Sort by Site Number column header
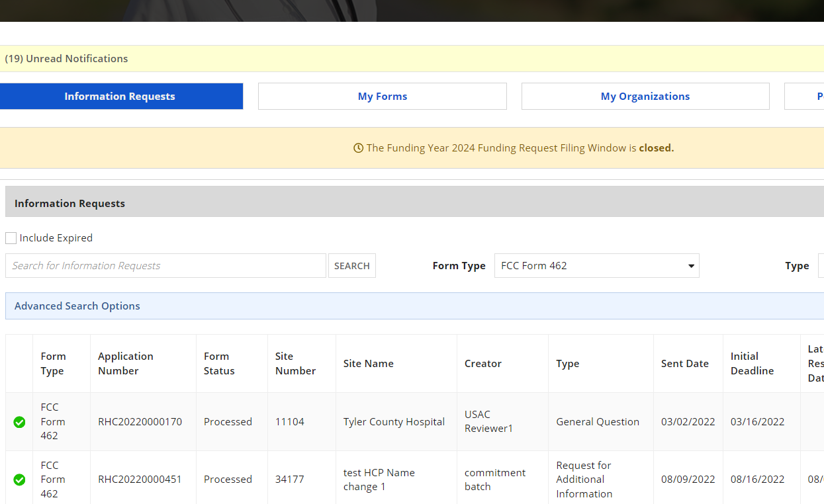 click(x=295, y=364)
